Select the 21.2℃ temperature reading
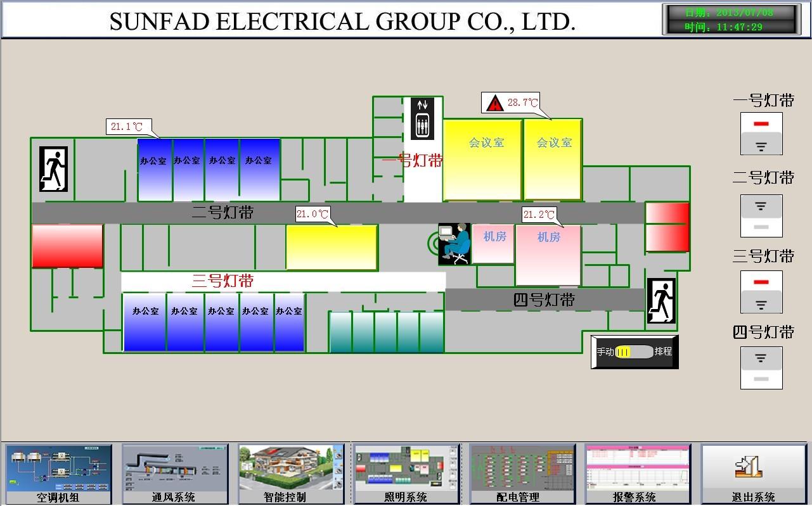 [539, 215]
